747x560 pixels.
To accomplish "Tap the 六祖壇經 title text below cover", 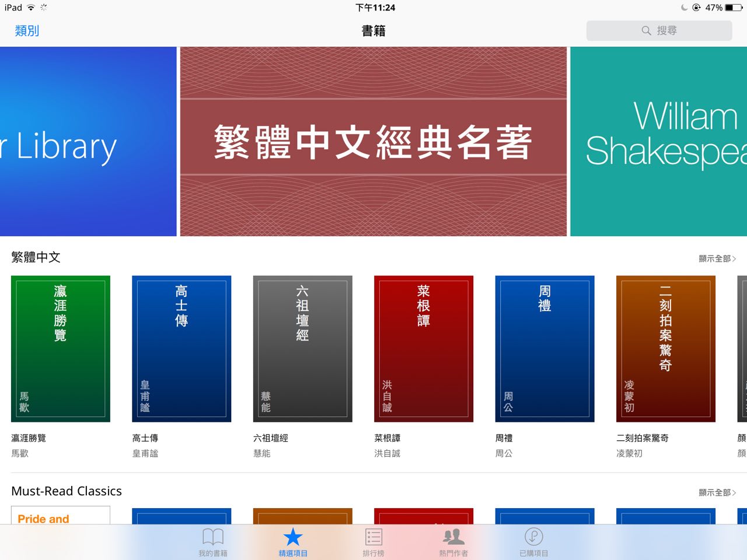I will pos(271,438).
